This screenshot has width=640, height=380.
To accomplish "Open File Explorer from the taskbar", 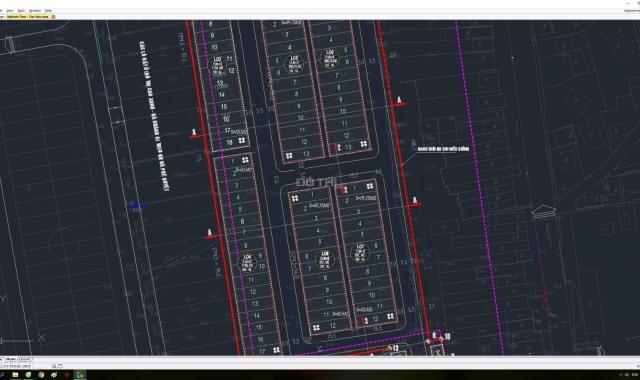I will pos(15,374).
